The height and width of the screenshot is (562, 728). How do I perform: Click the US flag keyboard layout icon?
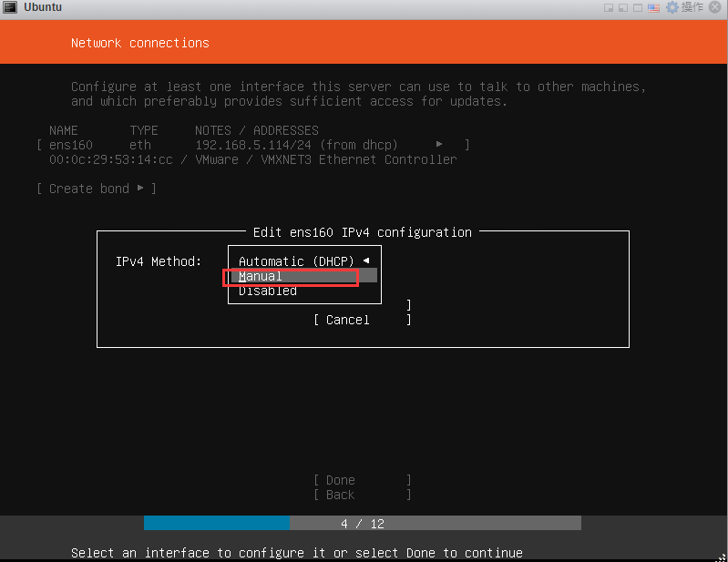[x=655, y=7]
